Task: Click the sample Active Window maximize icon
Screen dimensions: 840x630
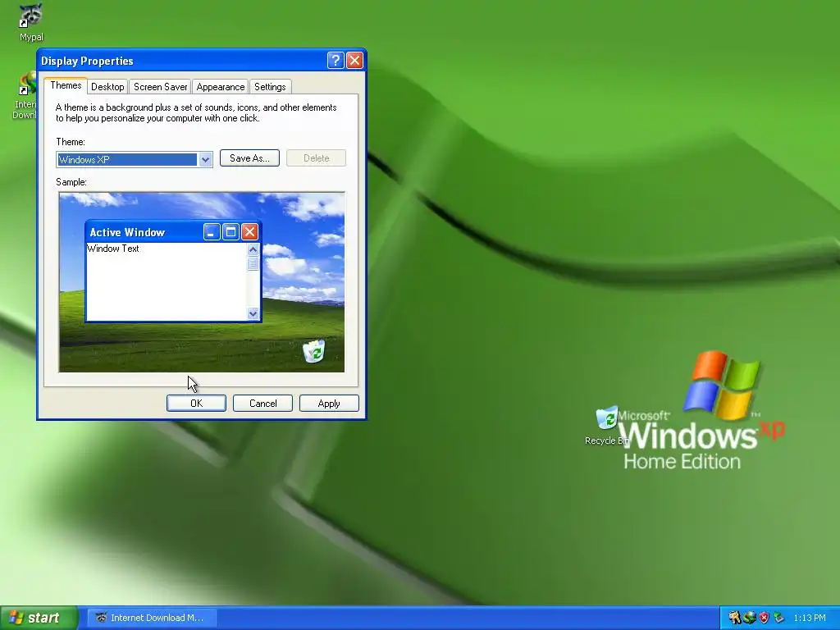Action: click(231, 232)
